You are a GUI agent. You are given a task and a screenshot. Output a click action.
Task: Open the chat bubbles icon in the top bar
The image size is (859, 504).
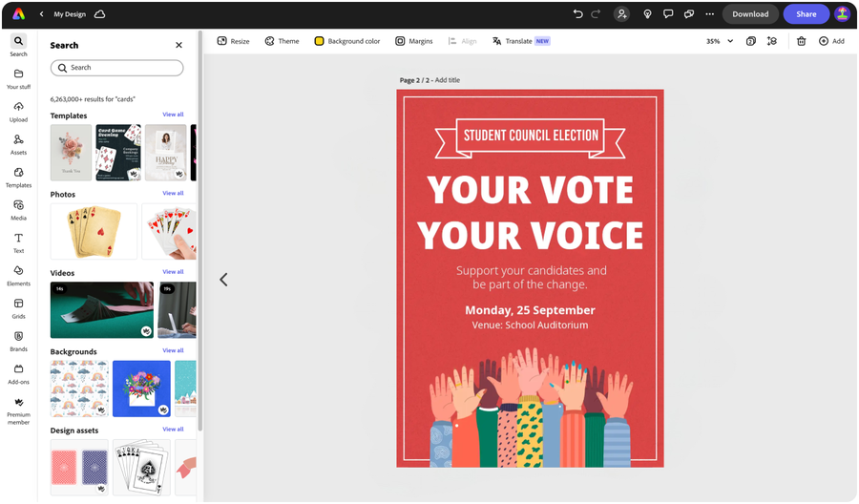point(689,14)
